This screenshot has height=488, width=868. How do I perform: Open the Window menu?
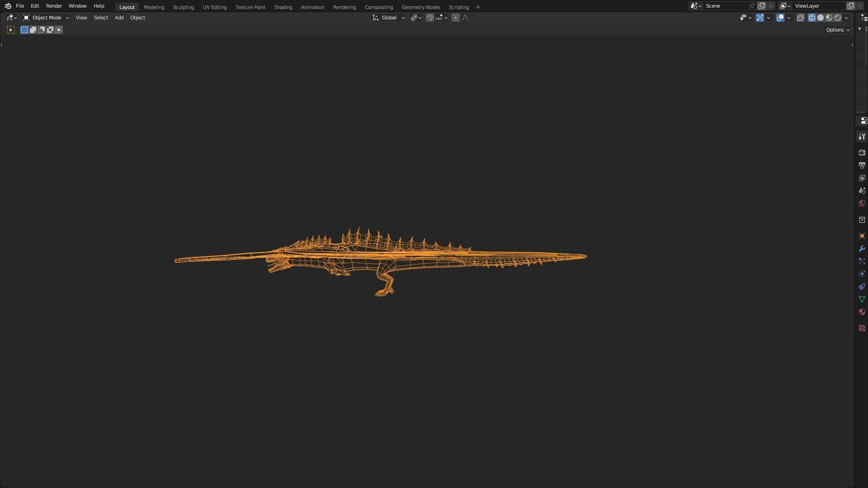(77, 6)
